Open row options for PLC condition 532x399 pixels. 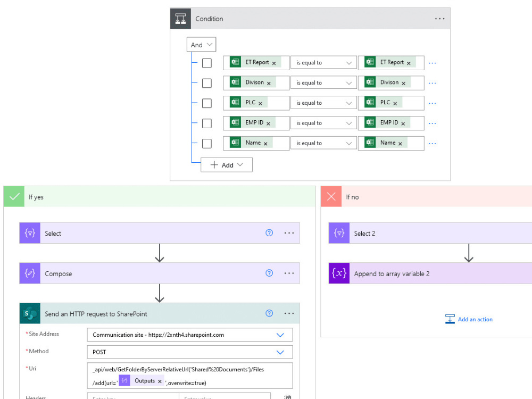click(432, 103)
